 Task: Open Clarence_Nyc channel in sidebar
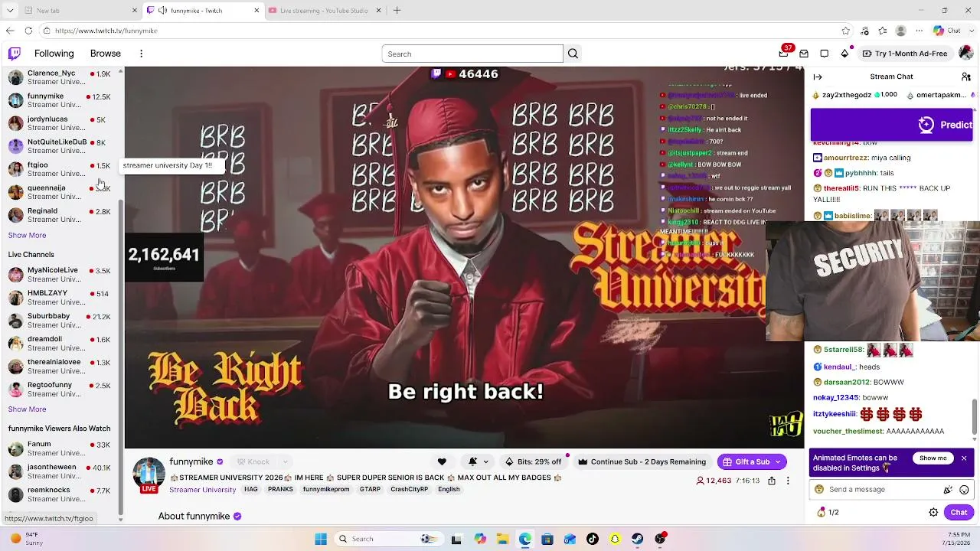coord(60,78)
